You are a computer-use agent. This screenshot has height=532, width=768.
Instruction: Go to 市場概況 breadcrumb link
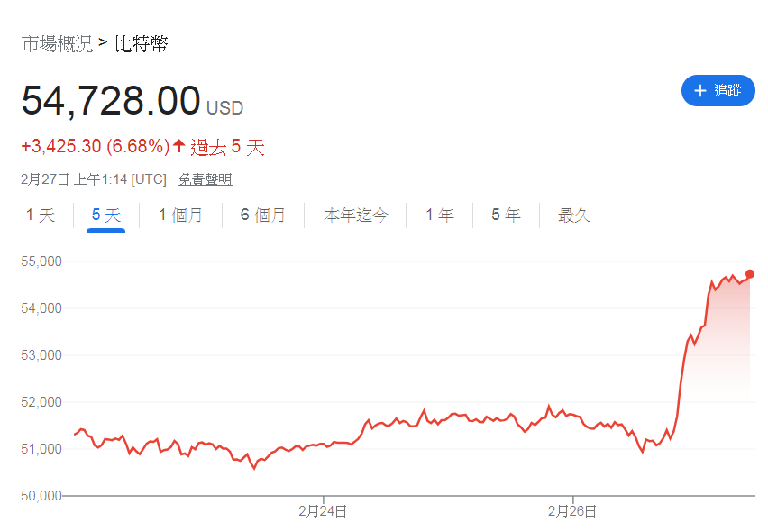click(x=57, y=44)
